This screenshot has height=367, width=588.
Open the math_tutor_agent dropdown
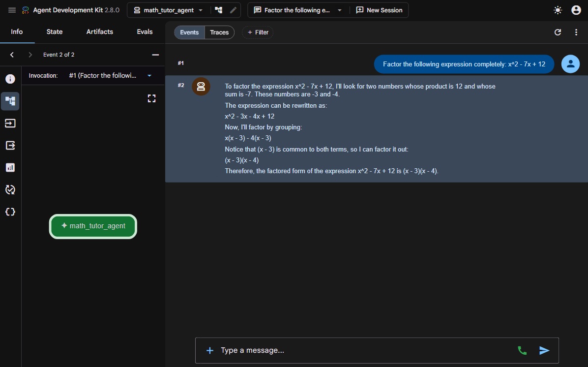click(169, 10)
